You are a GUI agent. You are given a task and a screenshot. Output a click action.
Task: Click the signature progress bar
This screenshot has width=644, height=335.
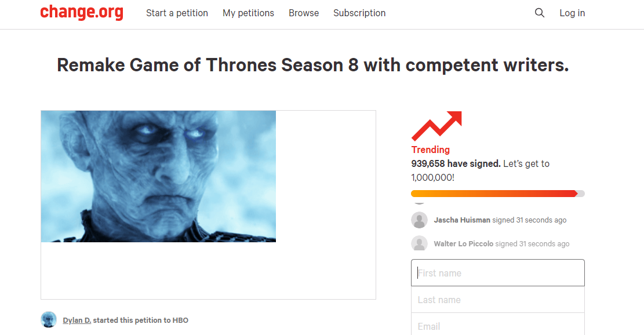[x=497, y=194]
